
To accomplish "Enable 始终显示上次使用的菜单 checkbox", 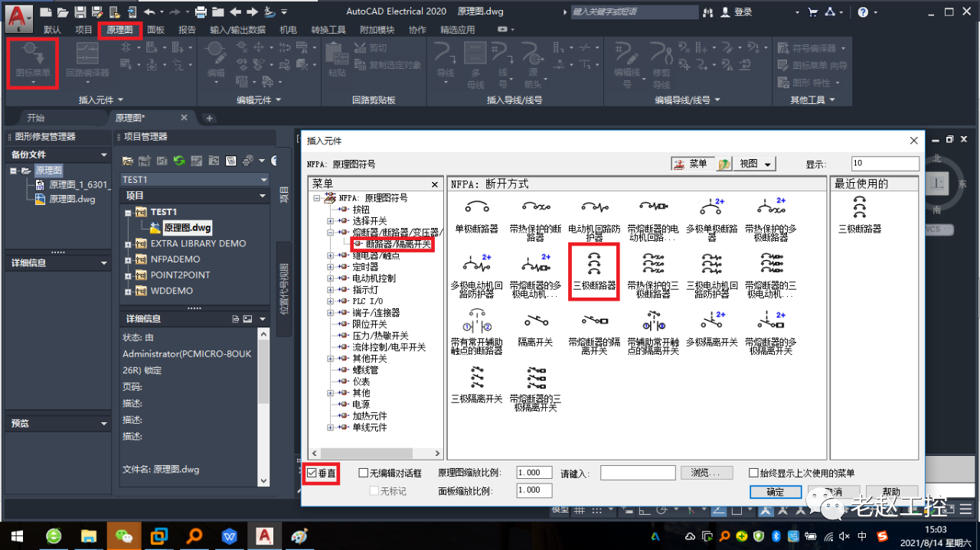I will [753, 474].
